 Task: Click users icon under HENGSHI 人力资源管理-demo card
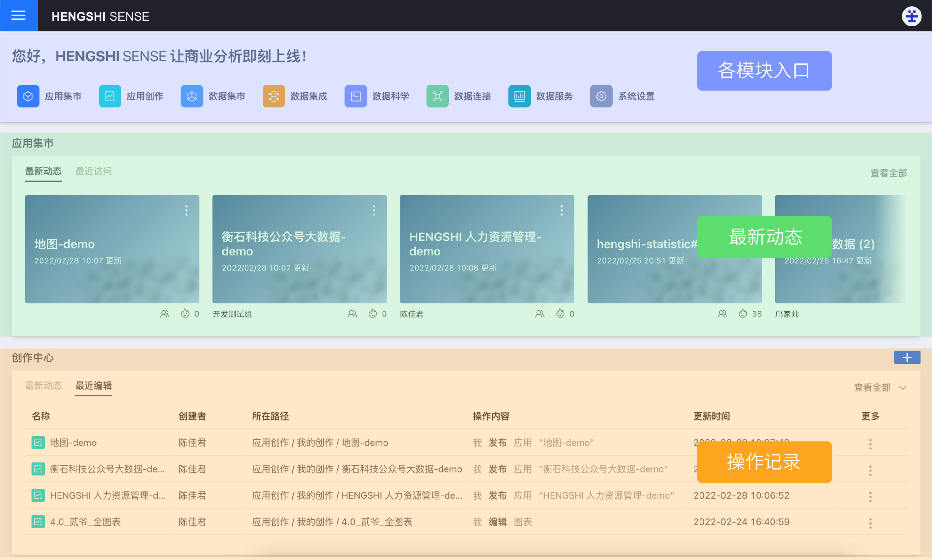point(540,314)
